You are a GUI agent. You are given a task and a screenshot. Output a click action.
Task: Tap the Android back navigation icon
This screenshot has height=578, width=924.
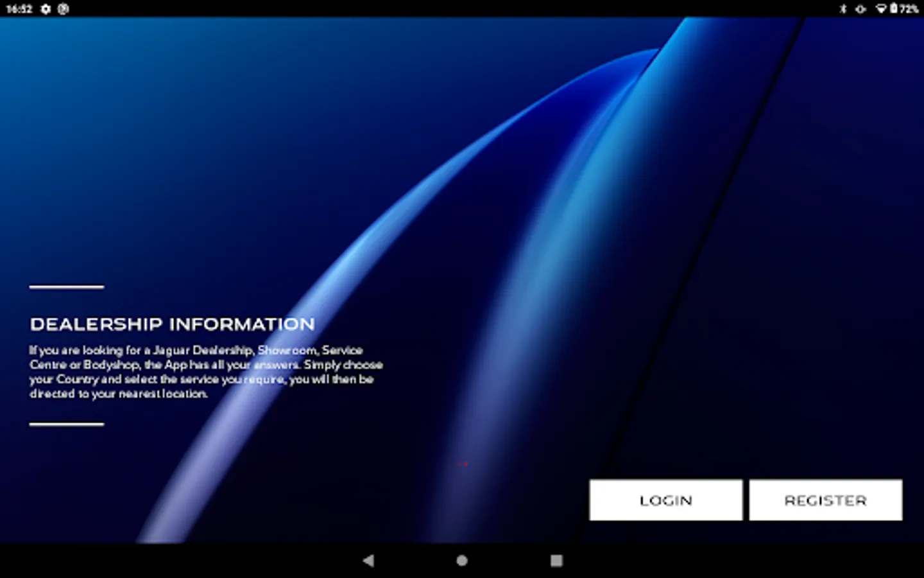click(368, 561)
